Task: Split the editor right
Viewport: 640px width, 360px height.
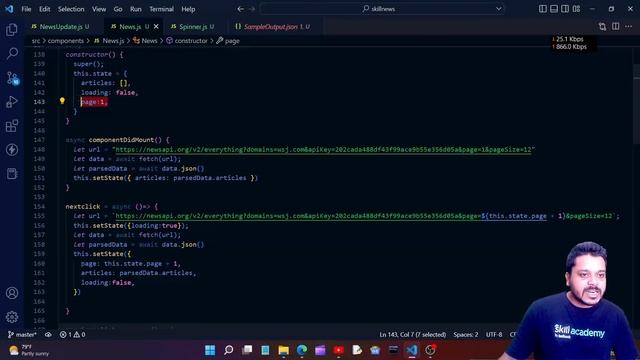Action: coord(616,27)
